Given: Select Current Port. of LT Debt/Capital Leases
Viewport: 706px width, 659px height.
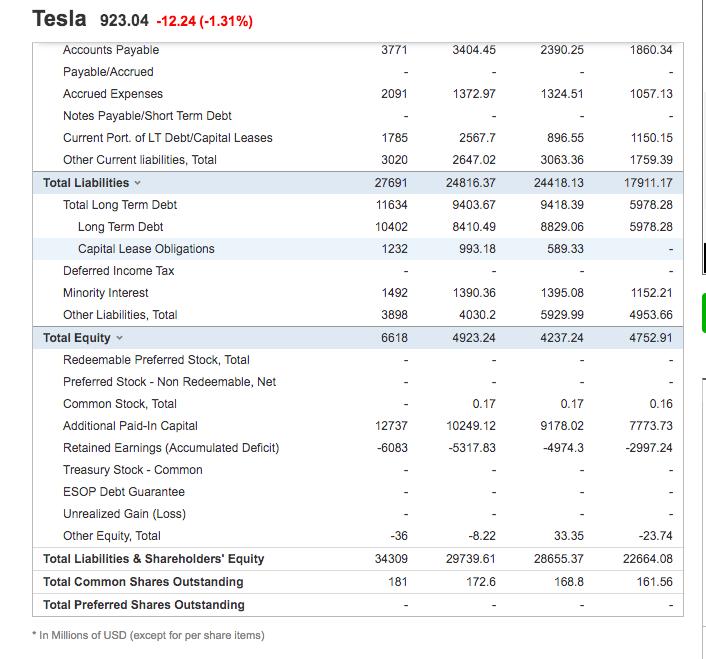Looking at the screenshot, I should click(x=167, y=138).
